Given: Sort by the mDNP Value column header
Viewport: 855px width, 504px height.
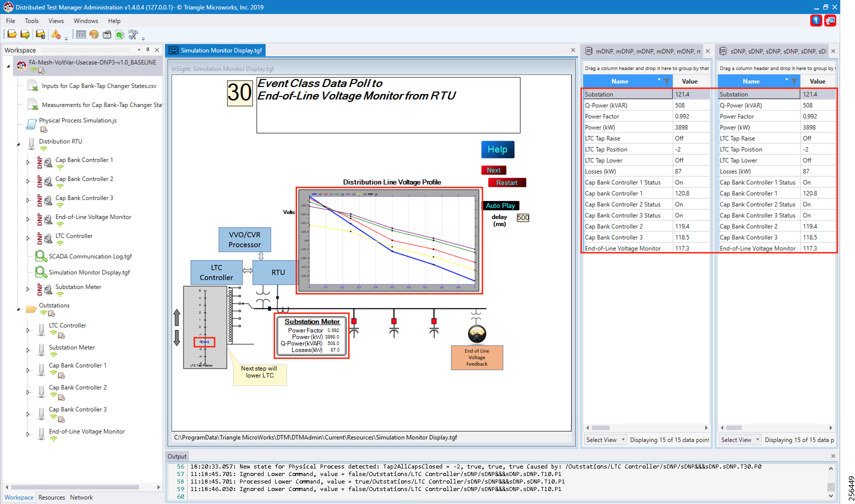Looking at the screenshot, I should pos(689,81).
